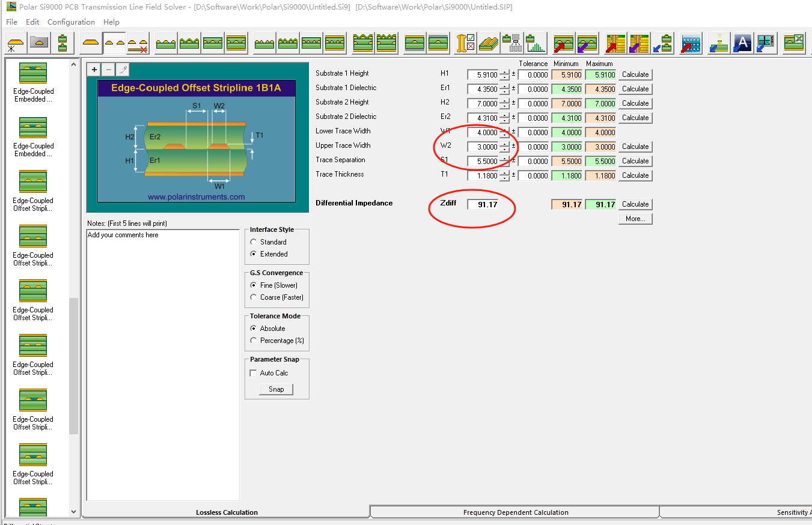812x525 pixels.
Task: Click the folder toolbar icon
Action: tap(40, 43)
